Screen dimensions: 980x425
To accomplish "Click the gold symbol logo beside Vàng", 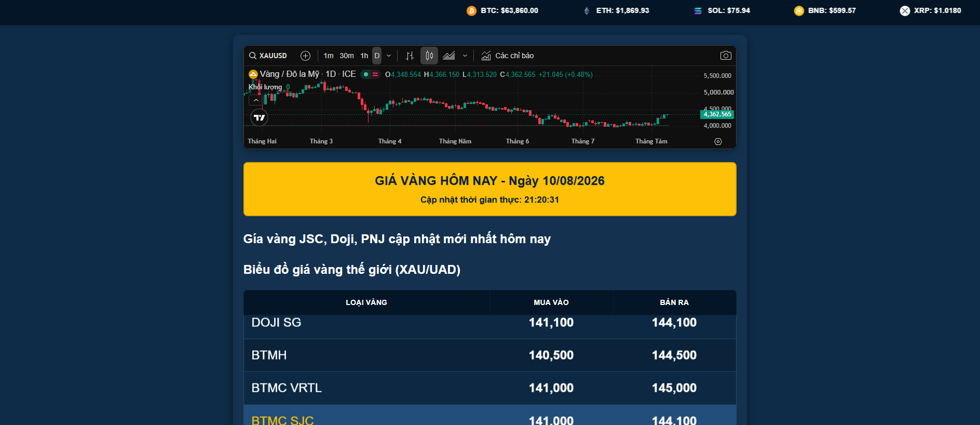I will [253, 74].
